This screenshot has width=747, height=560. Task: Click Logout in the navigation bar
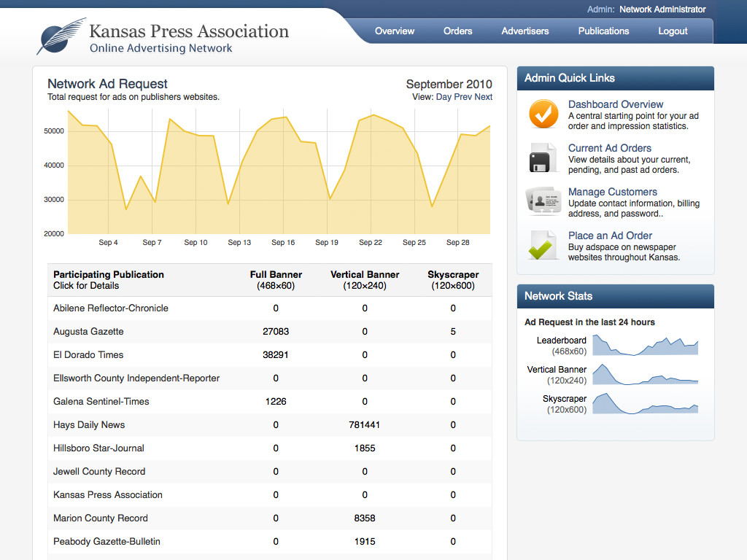point(673,31)
